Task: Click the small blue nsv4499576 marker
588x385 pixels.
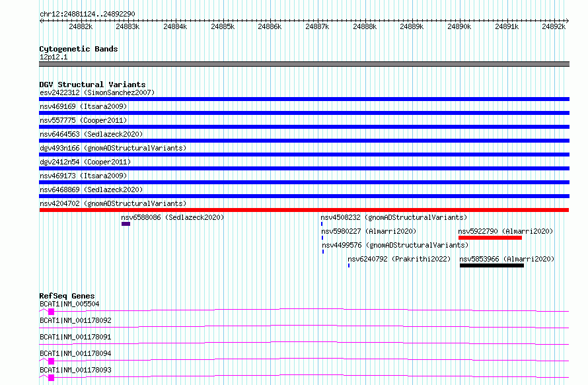Action: tap(323, 252)
